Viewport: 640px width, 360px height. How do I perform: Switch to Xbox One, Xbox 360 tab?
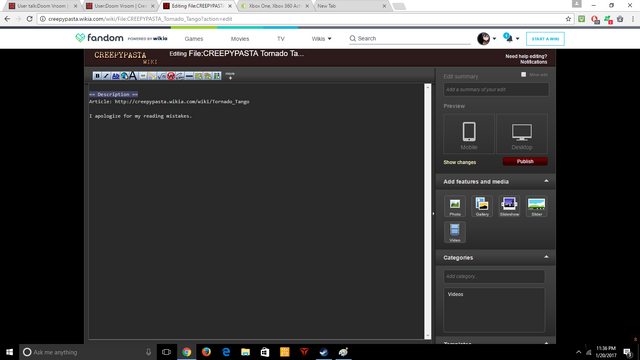point(275,6)
